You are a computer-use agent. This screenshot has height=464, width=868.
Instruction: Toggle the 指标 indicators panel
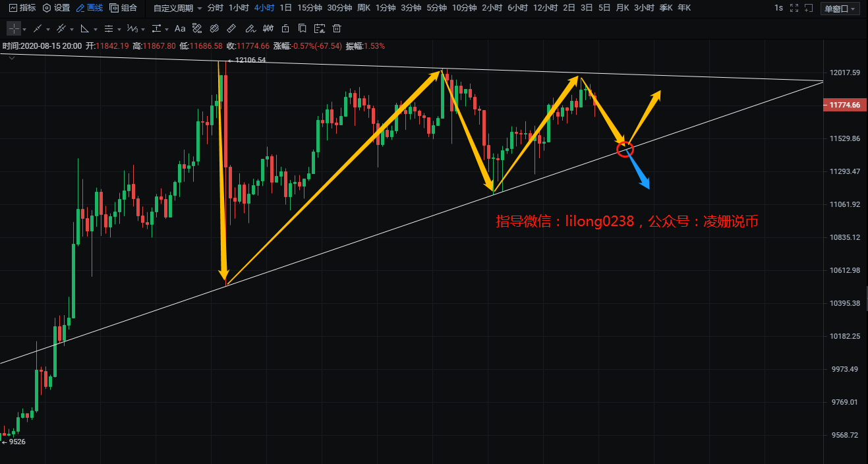click(x=22, y=9)
